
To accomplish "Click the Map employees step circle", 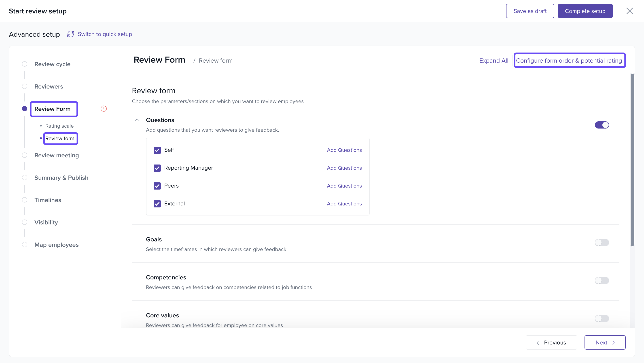I will (25, 245).
